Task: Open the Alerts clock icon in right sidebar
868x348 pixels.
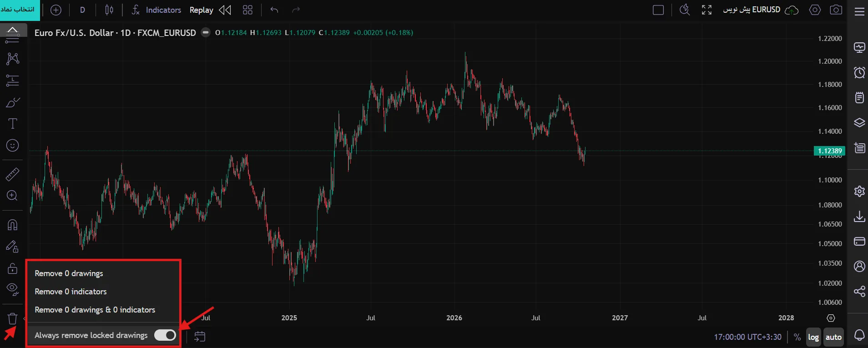Action: click(x=859, y=72)
